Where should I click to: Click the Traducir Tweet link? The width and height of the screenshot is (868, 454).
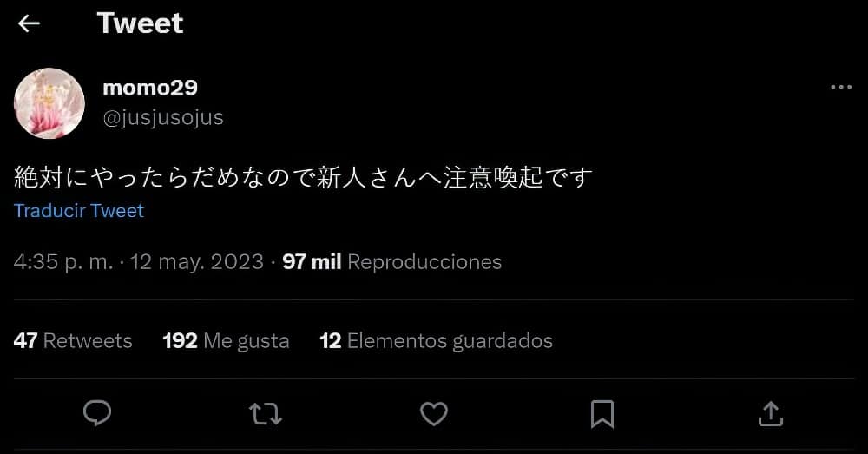point(79,210)
